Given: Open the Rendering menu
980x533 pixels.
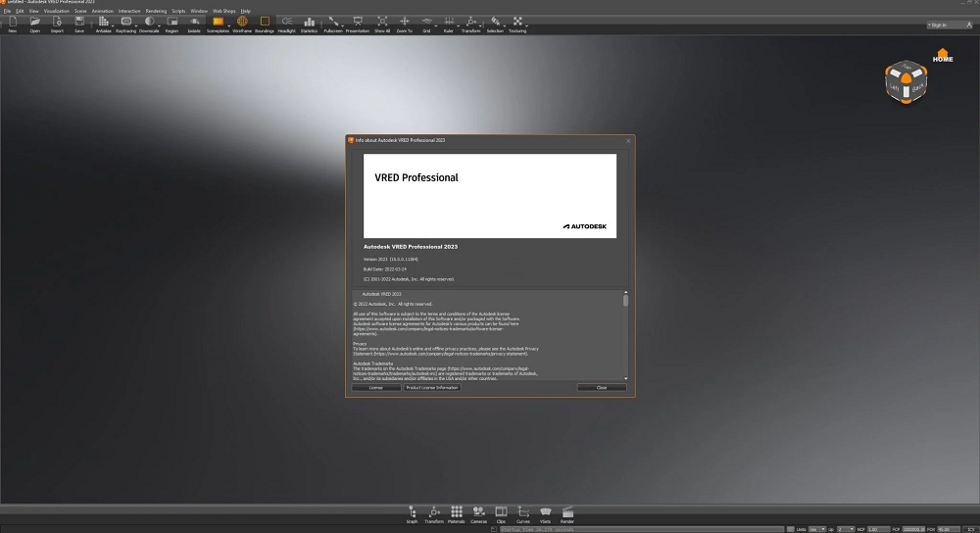Looking at the screenshot, I should [156, 11].
